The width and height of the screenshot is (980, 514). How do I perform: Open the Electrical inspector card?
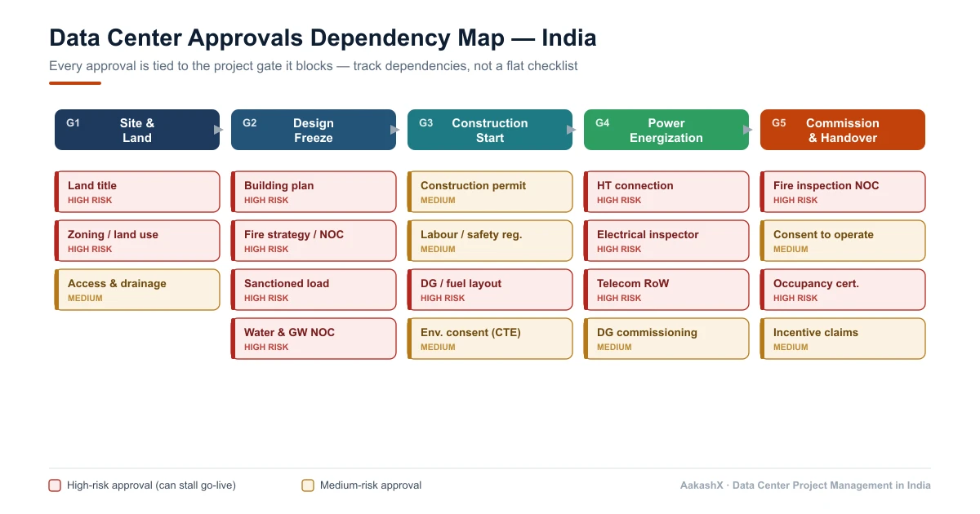[666, 241]
